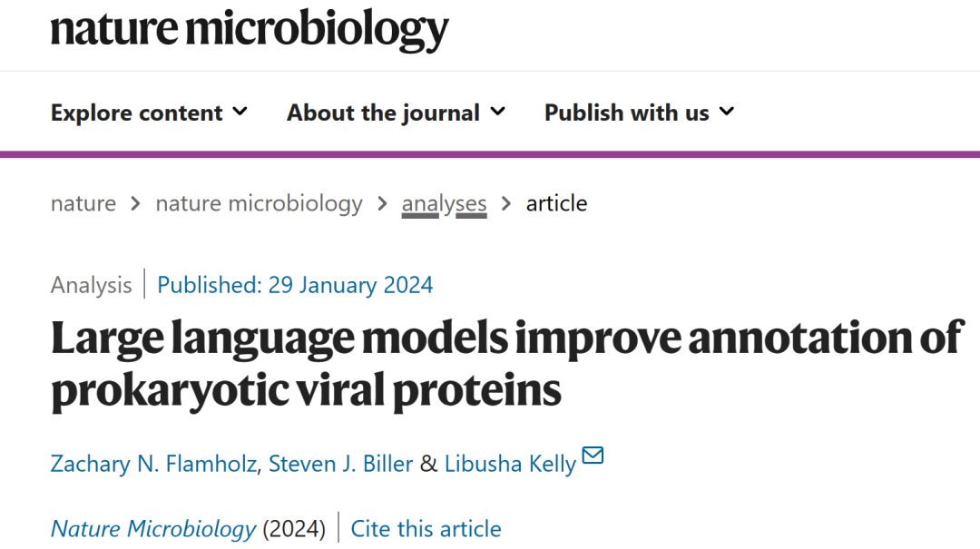Click the breadcrumb separator after nature microbiology
Screen dimensions: 980x549
(x=381, y=203)
